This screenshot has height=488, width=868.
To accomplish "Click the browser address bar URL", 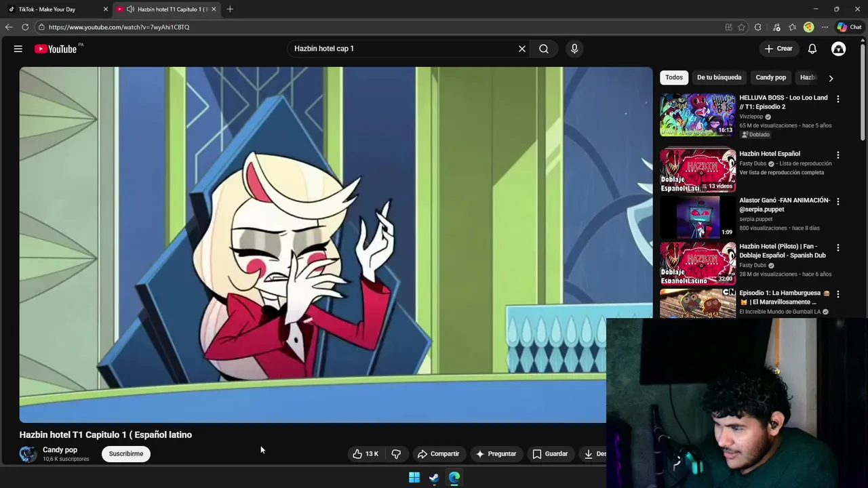I will [x=119, y=27].
